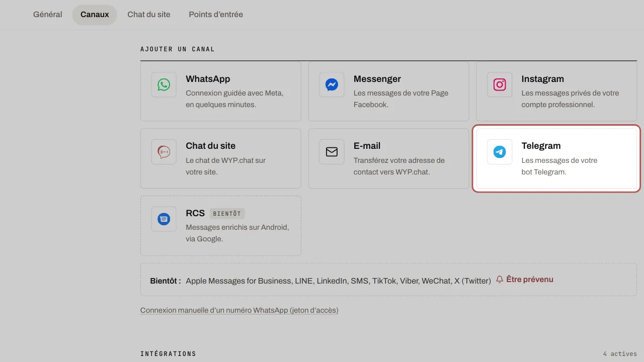Click the upcoming channels list starting 'Apple Messages'
The height and width of the screenshot is (362, 644).
coord(338,281)
